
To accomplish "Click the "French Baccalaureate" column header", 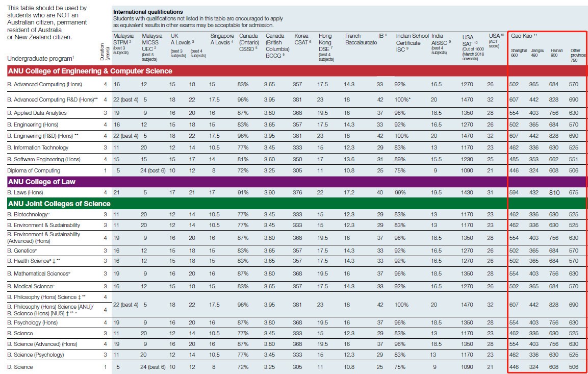I will 361,39.
